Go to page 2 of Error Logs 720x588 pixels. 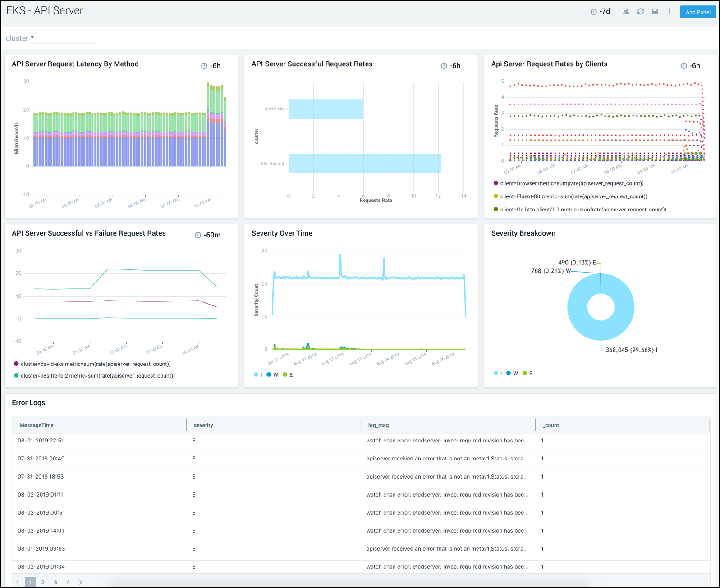pos(43,582)
